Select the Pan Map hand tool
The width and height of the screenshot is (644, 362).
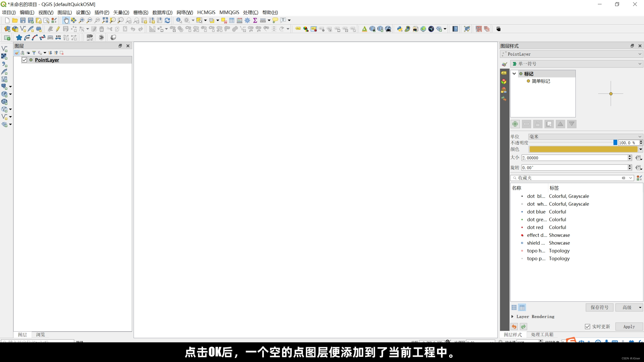(66, 20)
